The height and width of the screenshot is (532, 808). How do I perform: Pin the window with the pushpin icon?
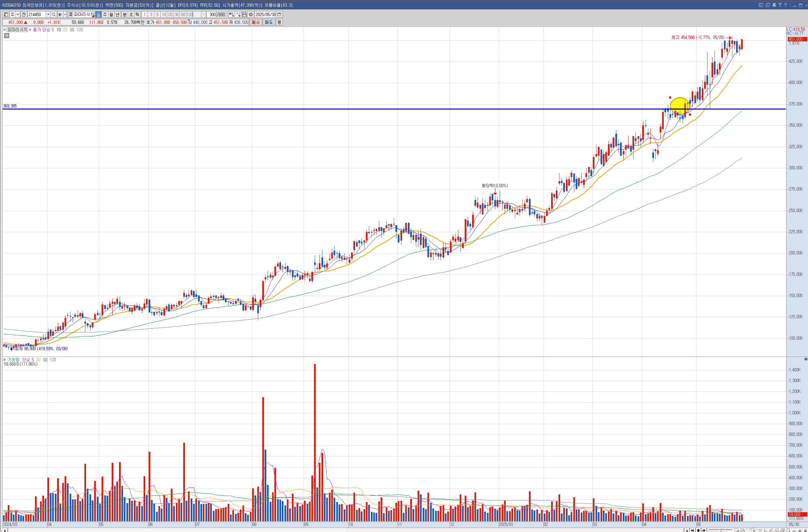click(774, 5)
